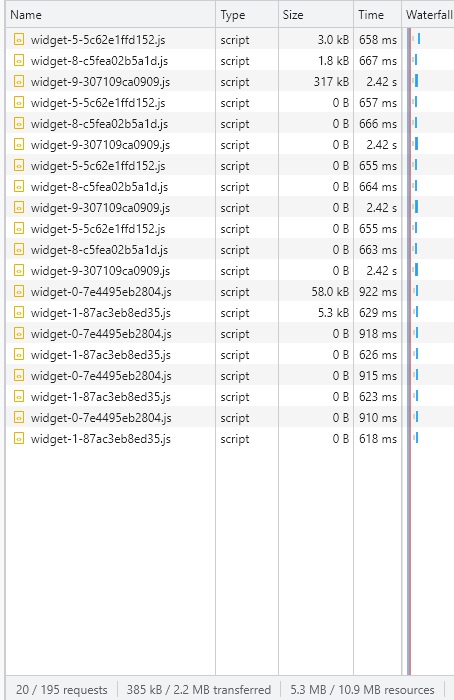
Task: Click the 20 / 195 requests status entry
Action: click(x=62, y=690)
